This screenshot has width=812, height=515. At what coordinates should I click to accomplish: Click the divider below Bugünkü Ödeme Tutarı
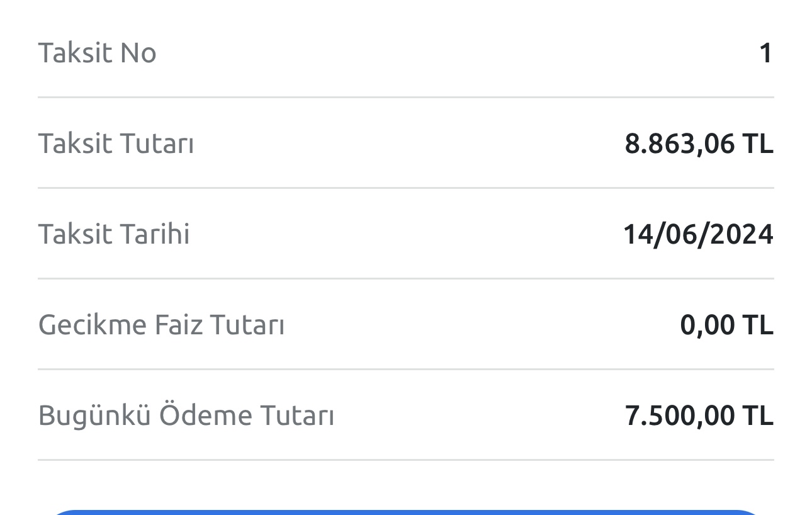pos(406,460)
